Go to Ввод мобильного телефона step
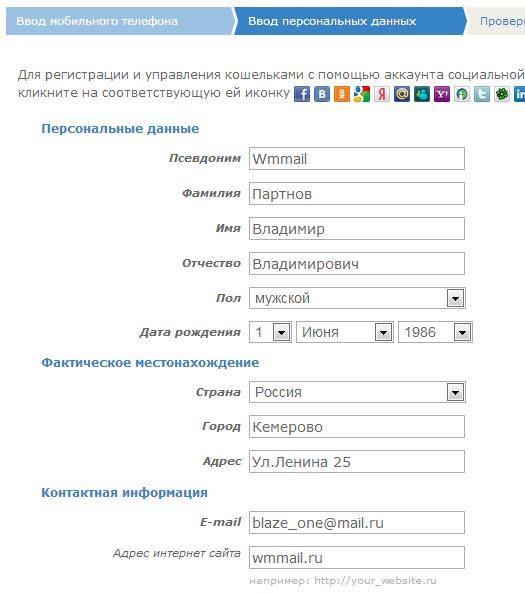 pyautogui.click(x=119, y=21)
